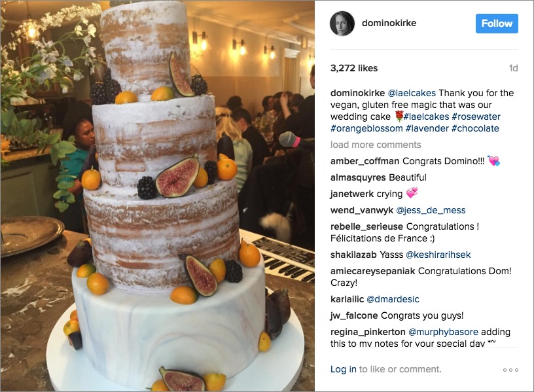Click the wedding cake photo
This screenshot has height=392, width=534.
(157, 196)
